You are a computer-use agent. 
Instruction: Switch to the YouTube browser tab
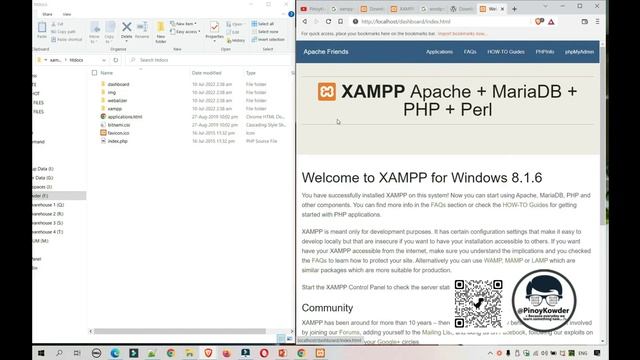click(312, 9)
